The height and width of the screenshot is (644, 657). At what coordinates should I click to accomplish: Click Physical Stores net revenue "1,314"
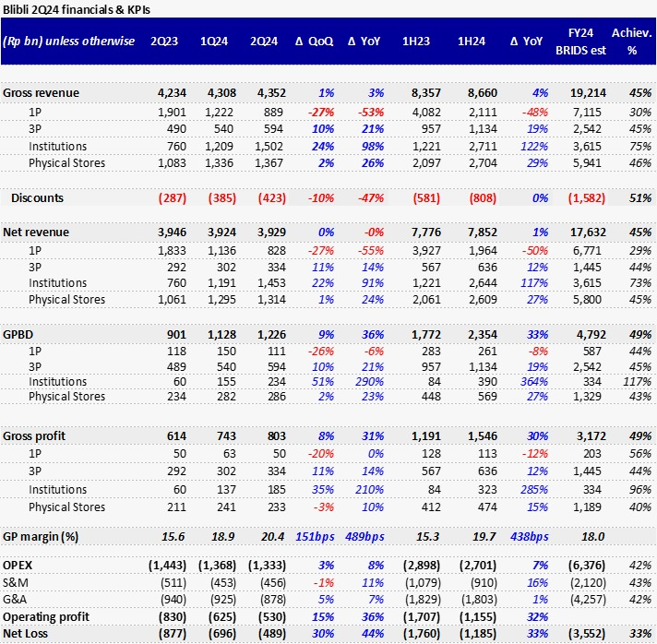click(x=271, y=300)
